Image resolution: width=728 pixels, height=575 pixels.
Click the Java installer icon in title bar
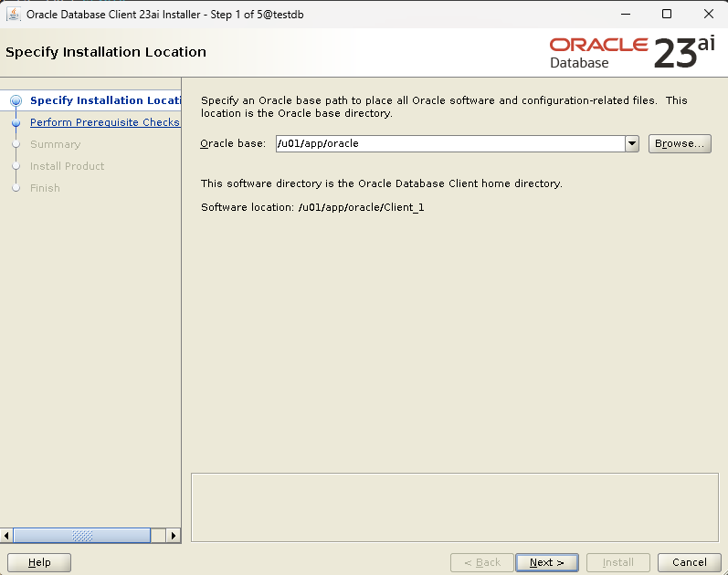(14, 15)
